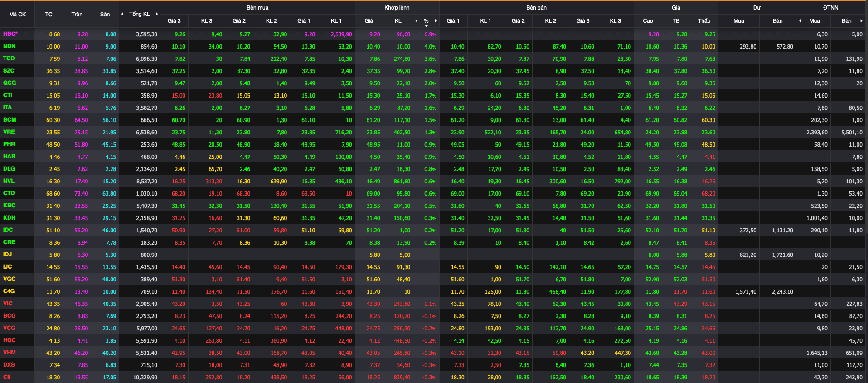The height and width of the screenshot is (383, 868).
Task: Select the VGC stock symbol
Action: 9,279
